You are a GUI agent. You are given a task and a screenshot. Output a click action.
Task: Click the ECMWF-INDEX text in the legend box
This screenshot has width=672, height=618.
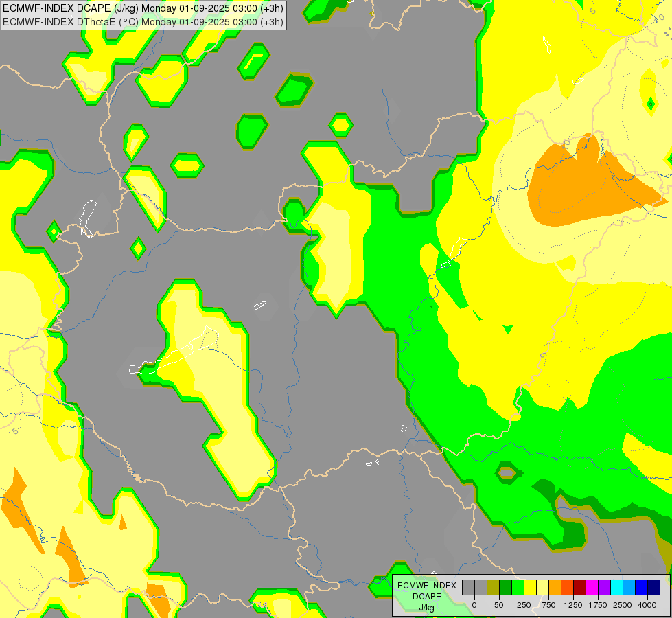[x=427, y=586]
